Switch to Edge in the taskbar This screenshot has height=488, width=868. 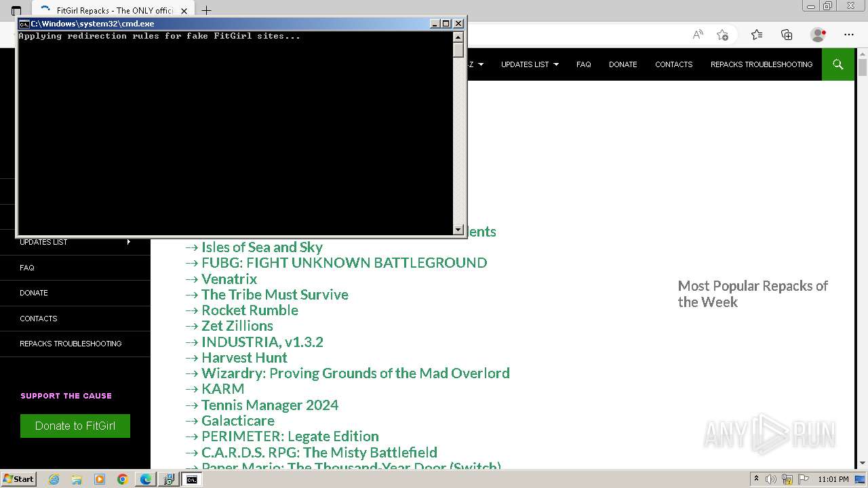[146, 479]
